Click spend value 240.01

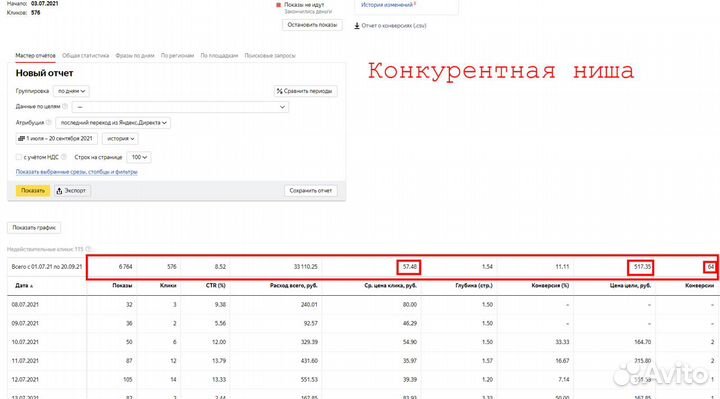[x=309, y=304]
